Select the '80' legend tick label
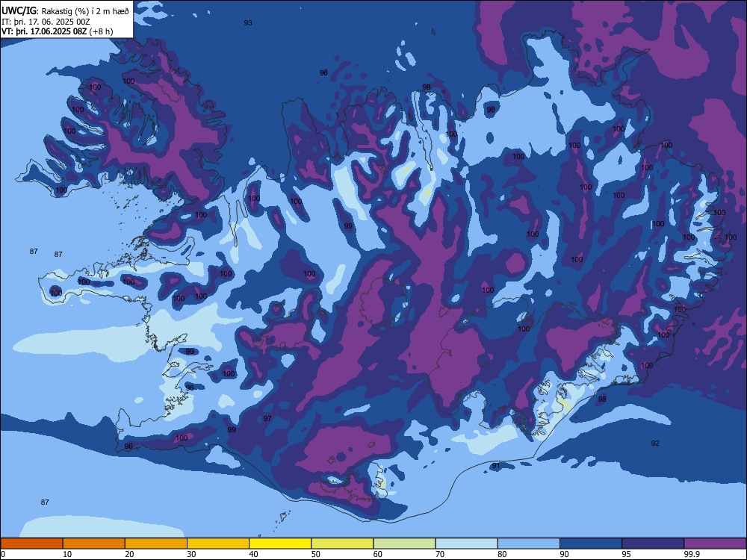747x560 pixels. click(x=502, y=554)
